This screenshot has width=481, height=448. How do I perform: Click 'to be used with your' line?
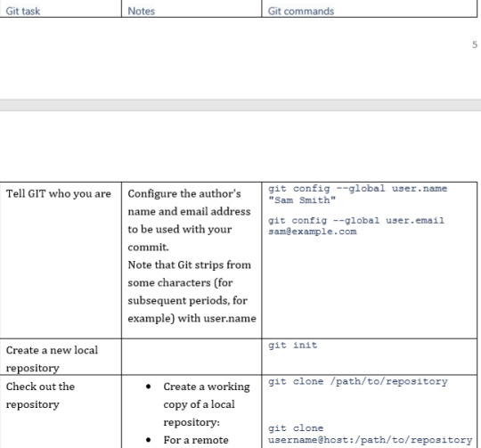point(180,230)
